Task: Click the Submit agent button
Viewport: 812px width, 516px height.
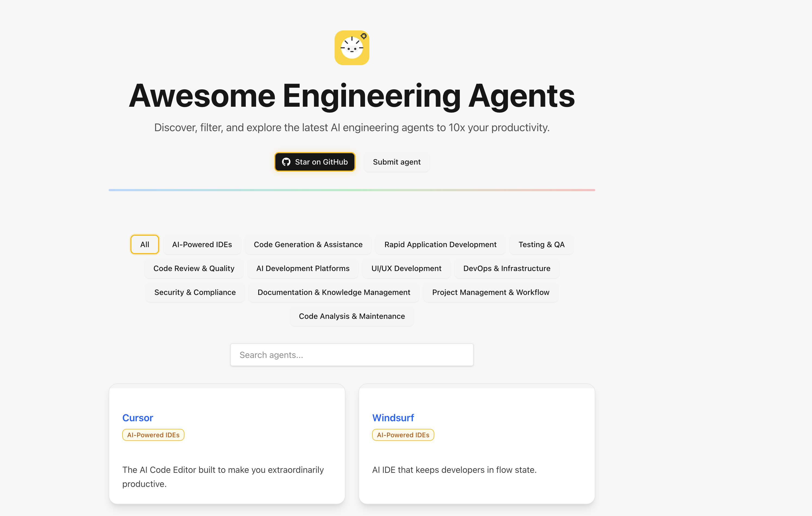Action: 396,162
